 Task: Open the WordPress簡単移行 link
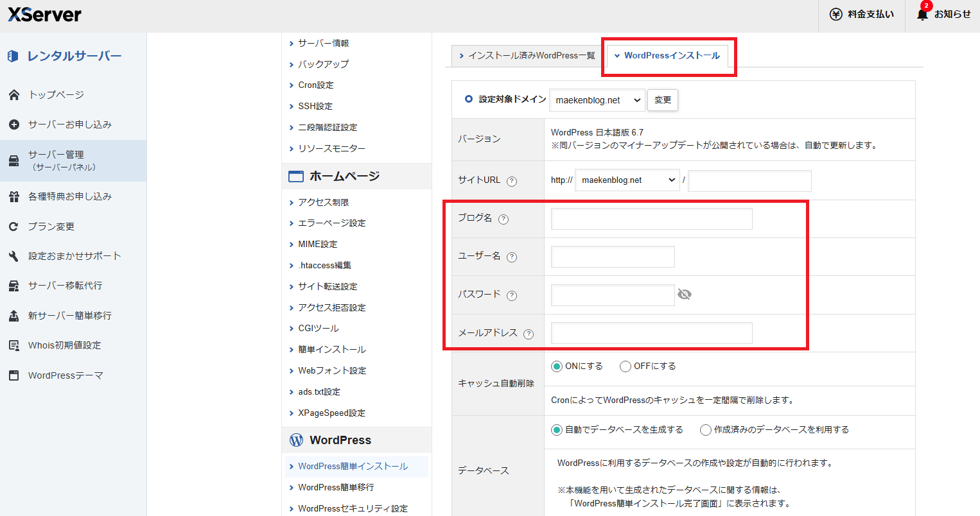pos(336,488)
